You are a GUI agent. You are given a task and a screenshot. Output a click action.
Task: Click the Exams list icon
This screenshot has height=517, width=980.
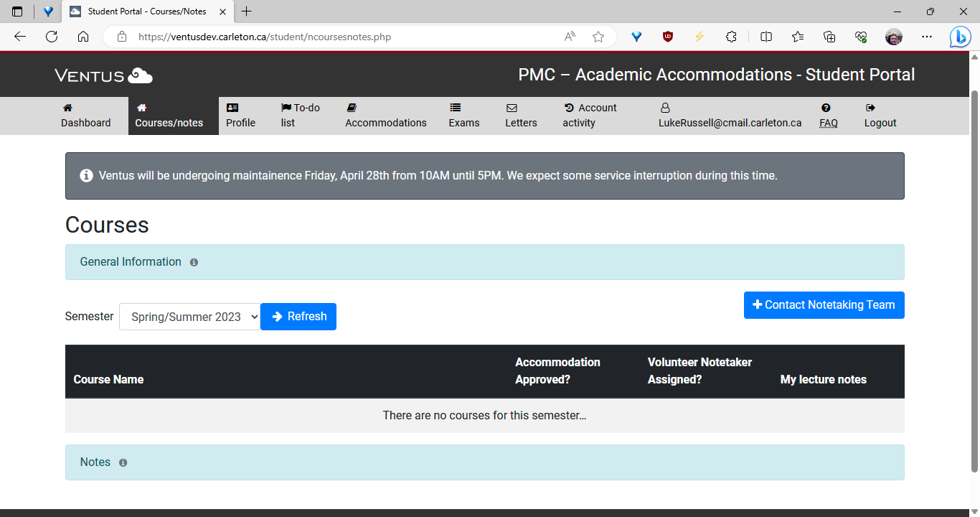[457, 106]
